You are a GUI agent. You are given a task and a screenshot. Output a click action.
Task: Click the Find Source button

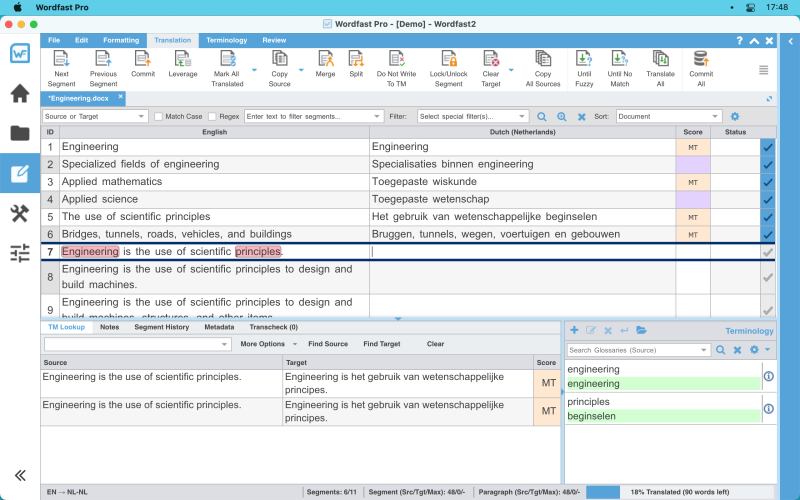(x=328, y=344)
